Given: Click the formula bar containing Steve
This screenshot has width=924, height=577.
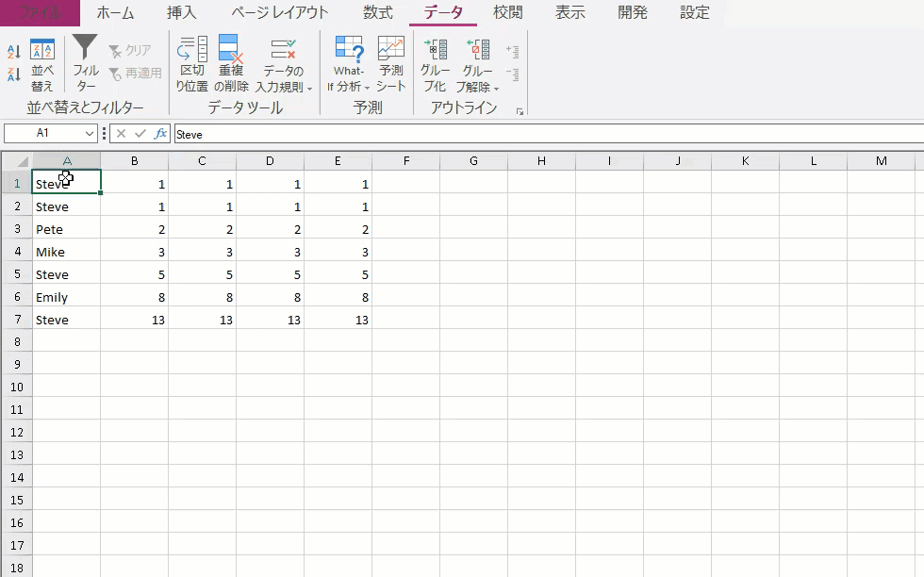Looking at the screenshot, I should pos(547,134).
